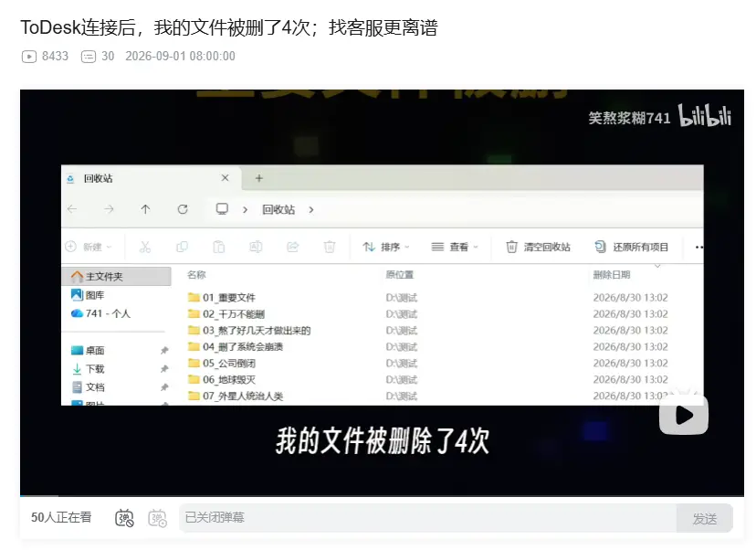Focus the danmaku input field
The width and height of the screenshot is (756, 550).
tap(427, 518)
